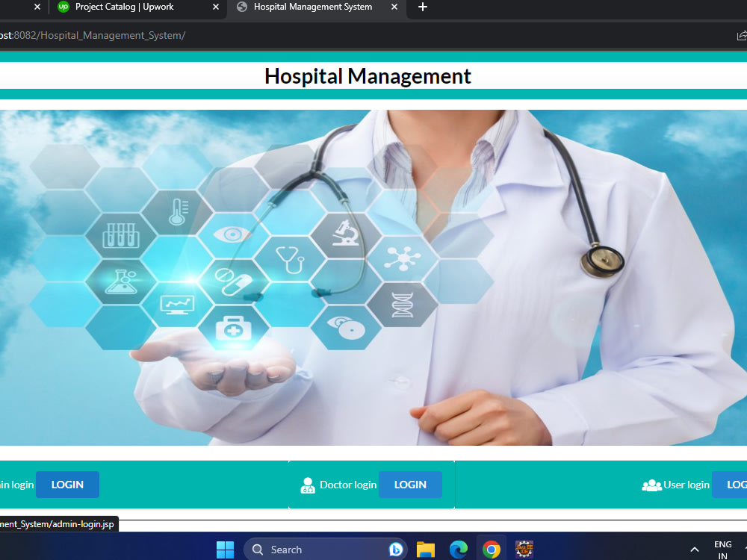Click the Upwork favicon on tab
The width and height of the screenshot is (747, 560).
click(x=63, y=7)
